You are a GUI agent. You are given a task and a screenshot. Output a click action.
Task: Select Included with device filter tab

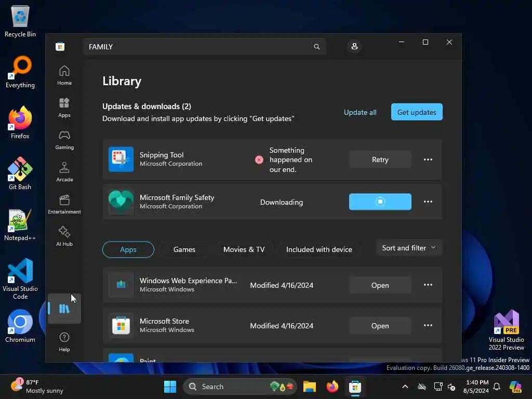320,249
